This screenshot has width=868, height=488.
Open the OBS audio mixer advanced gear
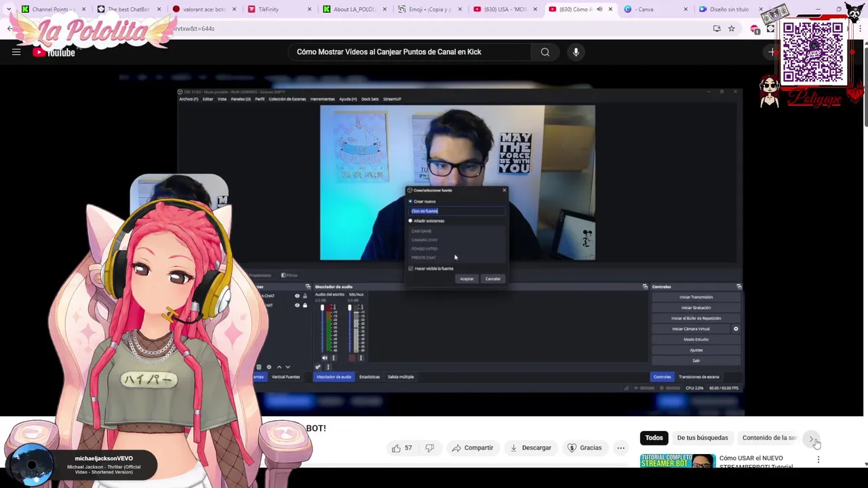pyautogui.click(x=318, y=367)
